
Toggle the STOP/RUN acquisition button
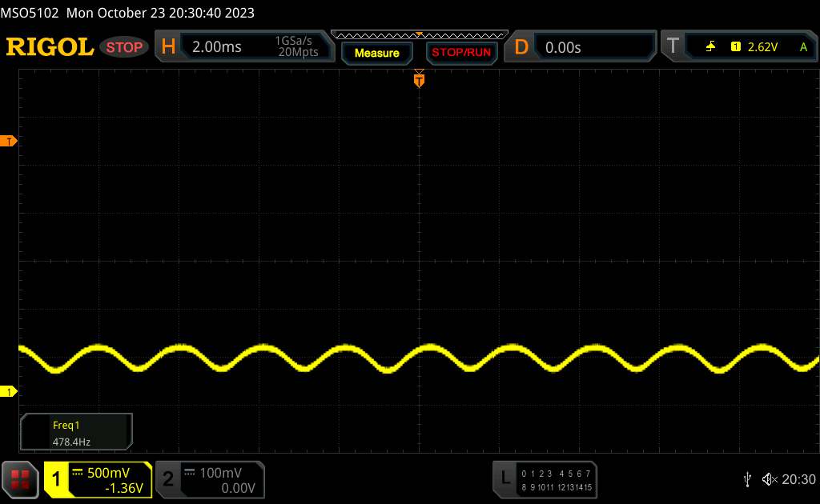click(461, 52)
